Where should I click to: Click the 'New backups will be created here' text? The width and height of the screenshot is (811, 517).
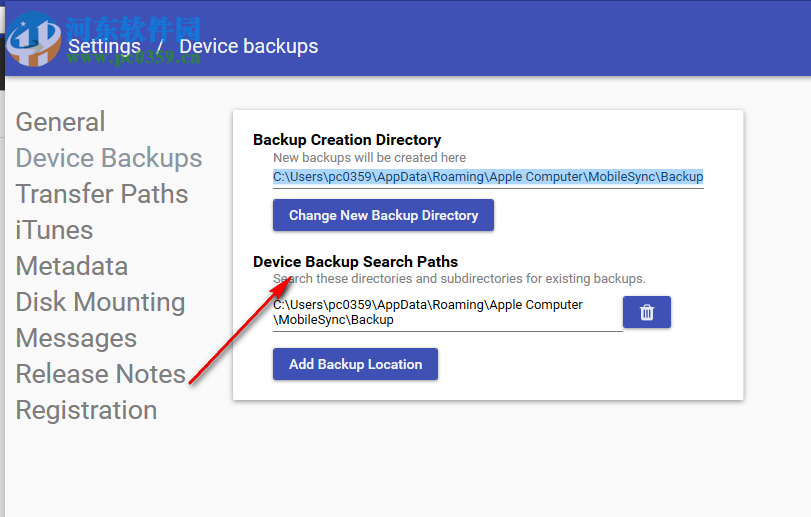tap(370, 158)
